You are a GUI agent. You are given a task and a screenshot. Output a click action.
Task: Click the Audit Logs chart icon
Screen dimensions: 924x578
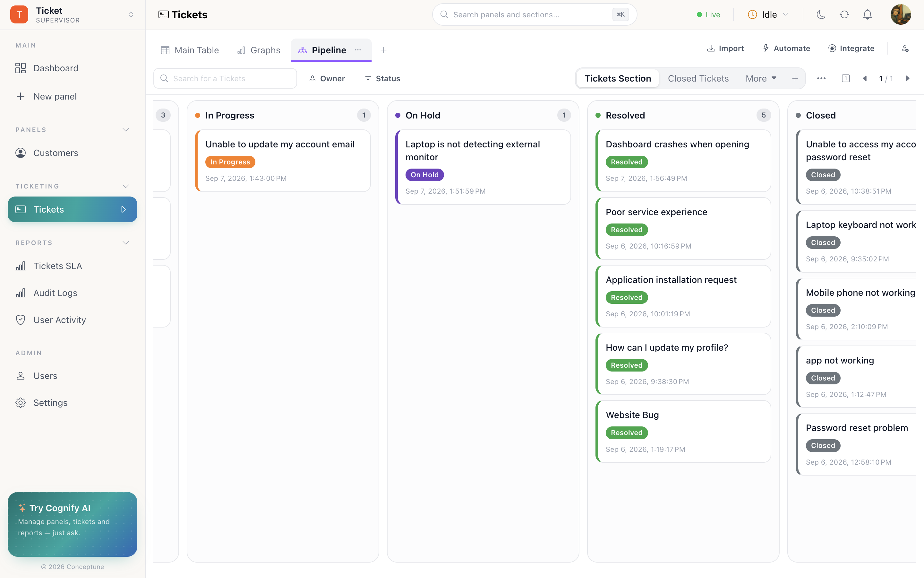tap(21, 293)
